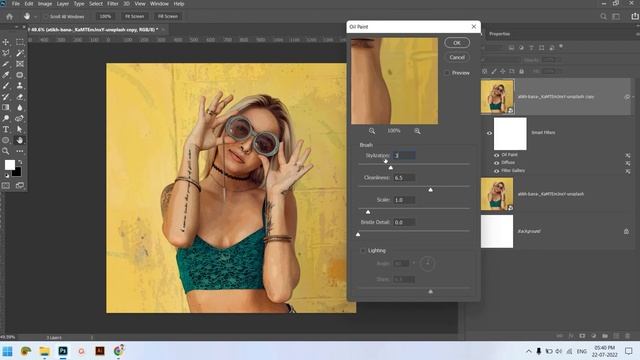Screen dimensions: 640x360
Task: Hide the Filter Gallery smart filter
Action: pos(497,171)
